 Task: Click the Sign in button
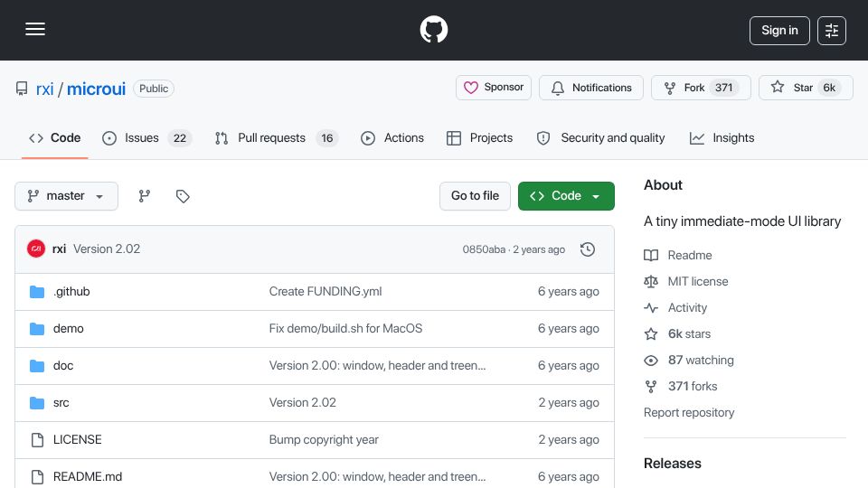pyautogui.click(x=779, y=31)
